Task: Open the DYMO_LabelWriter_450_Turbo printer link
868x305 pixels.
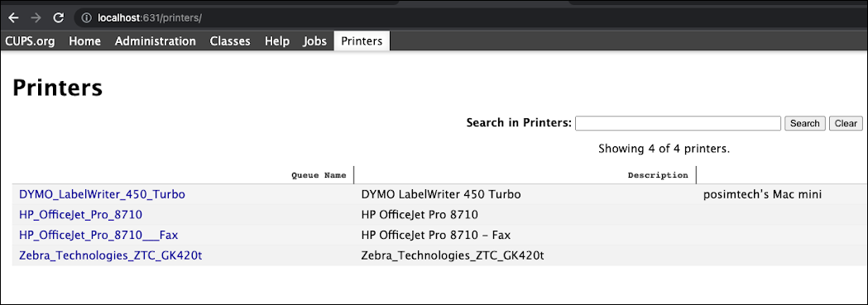Action: pyautogui.click(x=102, y=194)
